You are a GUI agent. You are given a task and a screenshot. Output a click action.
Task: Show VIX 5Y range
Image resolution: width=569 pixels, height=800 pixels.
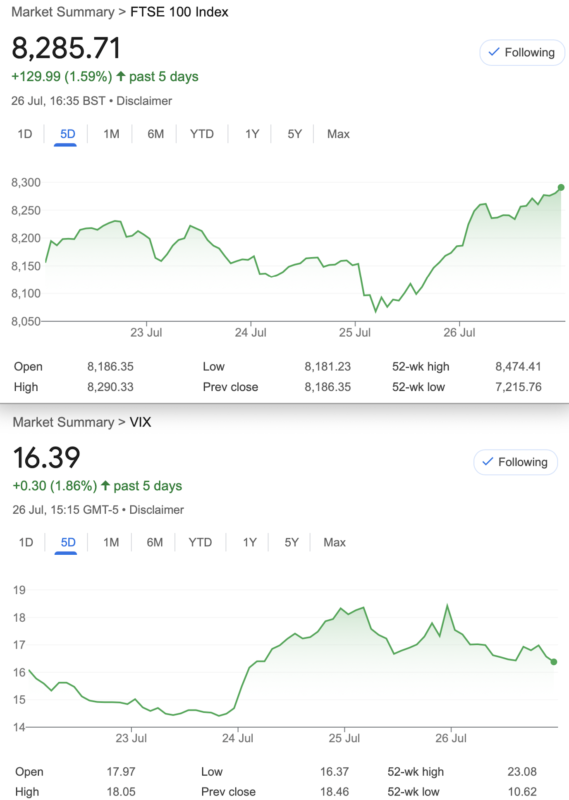(291, 542)
